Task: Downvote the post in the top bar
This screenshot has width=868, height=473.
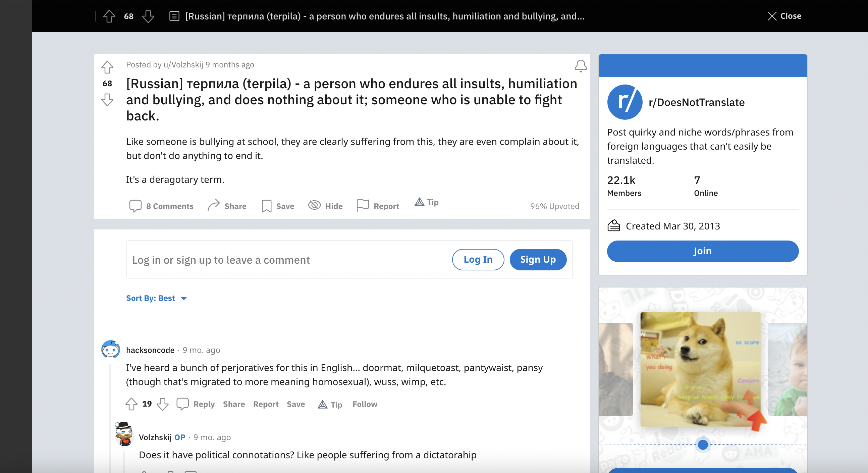Action: point(148,16)
